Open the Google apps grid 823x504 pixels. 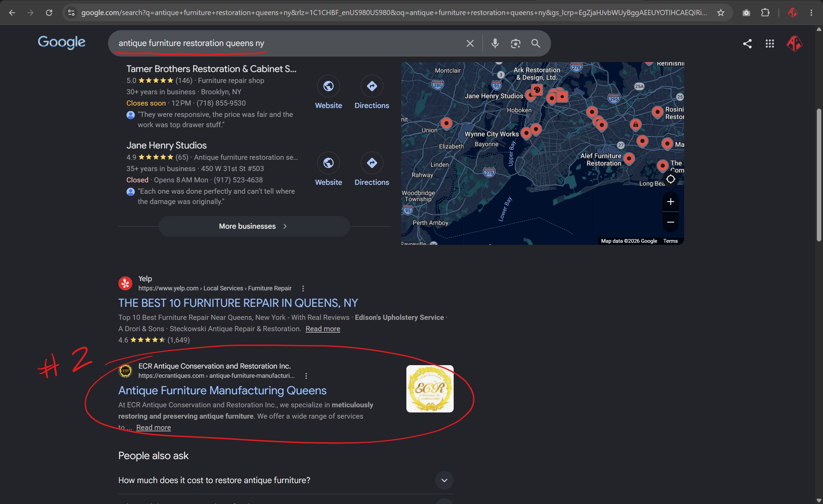click(770, 44)
